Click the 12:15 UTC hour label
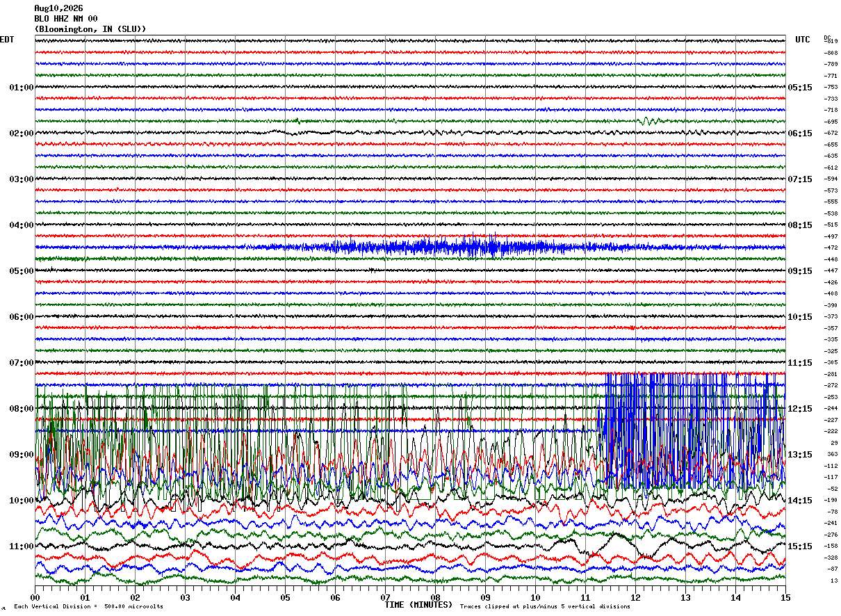Screen dimensions: 841x616 [800, 409]
